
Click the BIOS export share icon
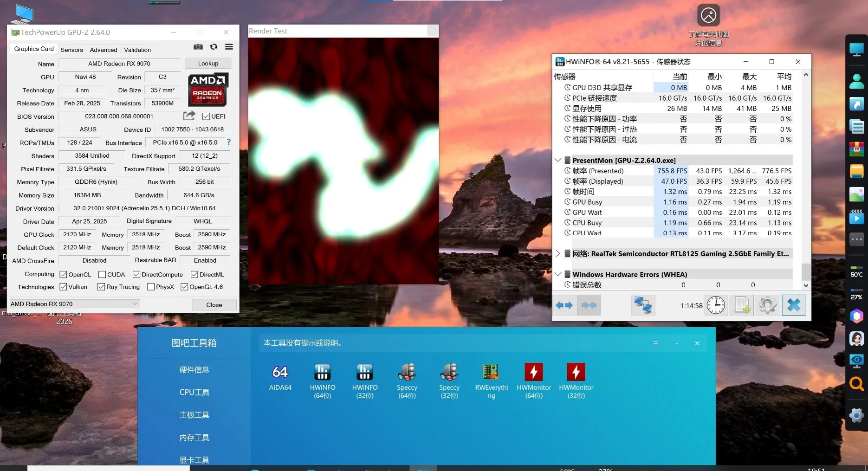pyautogui.click(x=189, y=116)
